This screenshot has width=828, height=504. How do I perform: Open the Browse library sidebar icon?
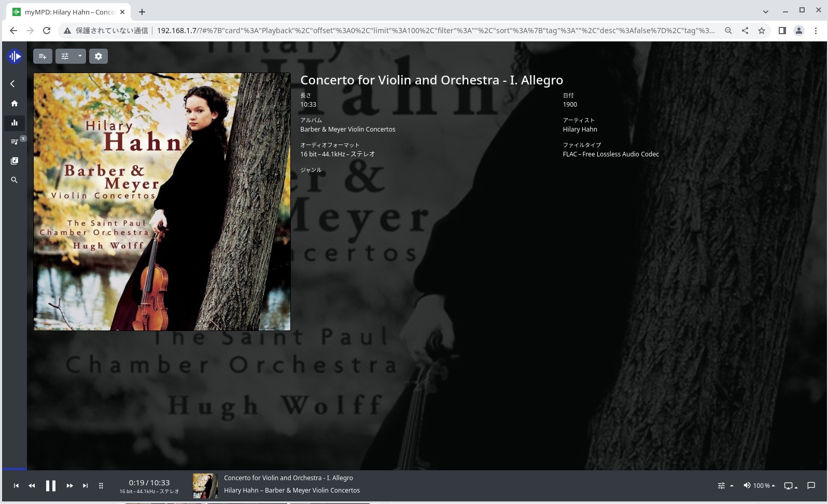(15, 161)
